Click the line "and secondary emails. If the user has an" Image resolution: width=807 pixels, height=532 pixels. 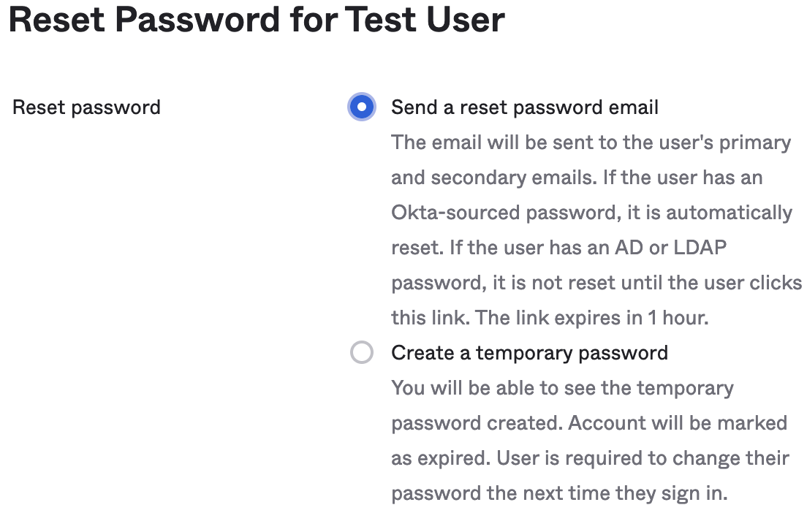[577, 177]
